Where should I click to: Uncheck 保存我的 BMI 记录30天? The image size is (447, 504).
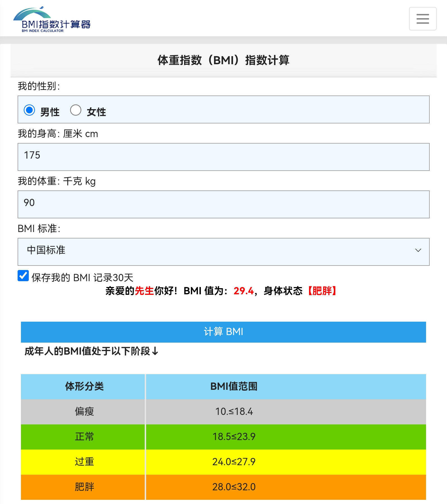(23, 277)
